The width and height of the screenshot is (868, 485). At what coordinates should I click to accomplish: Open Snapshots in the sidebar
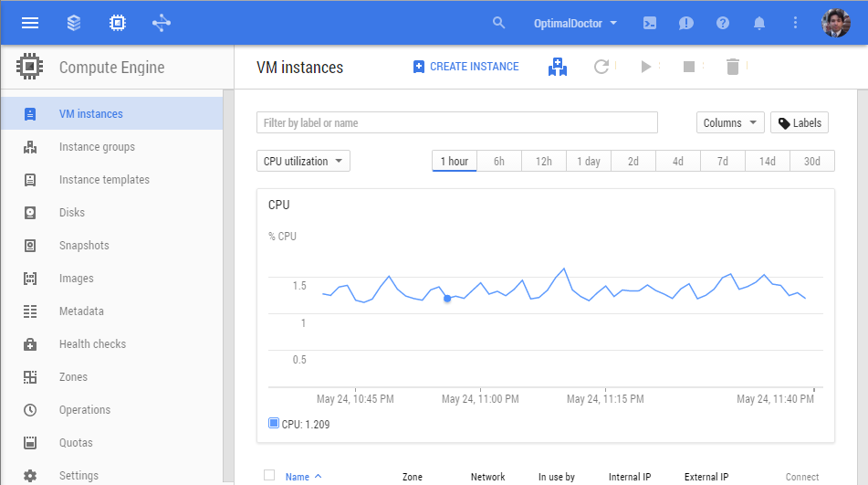112,246
